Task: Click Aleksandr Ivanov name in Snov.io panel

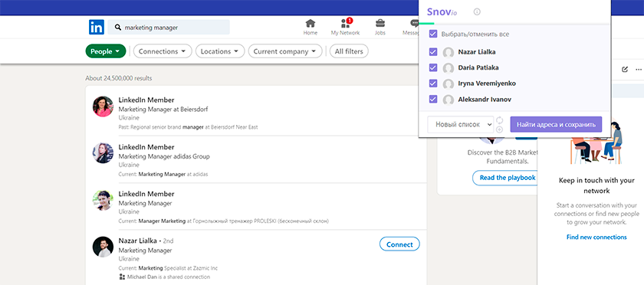Action: tap(485, 99)
